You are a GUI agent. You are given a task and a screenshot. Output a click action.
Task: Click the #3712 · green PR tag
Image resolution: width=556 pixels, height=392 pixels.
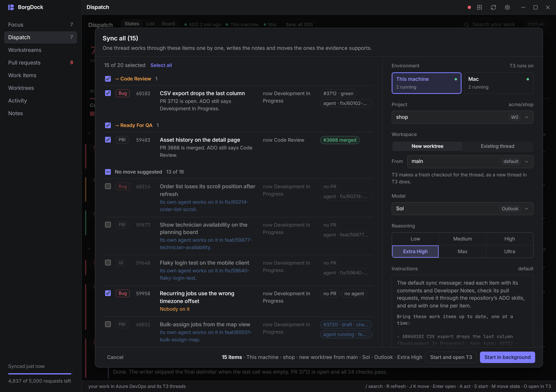pos(338,94)
